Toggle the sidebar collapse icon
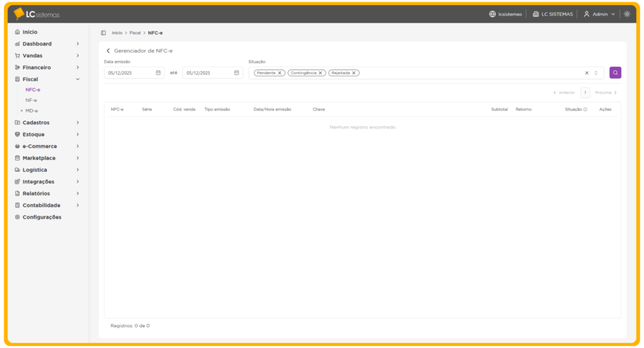The height and width of the screenshot is (348, 644). (x=103, y=33)
